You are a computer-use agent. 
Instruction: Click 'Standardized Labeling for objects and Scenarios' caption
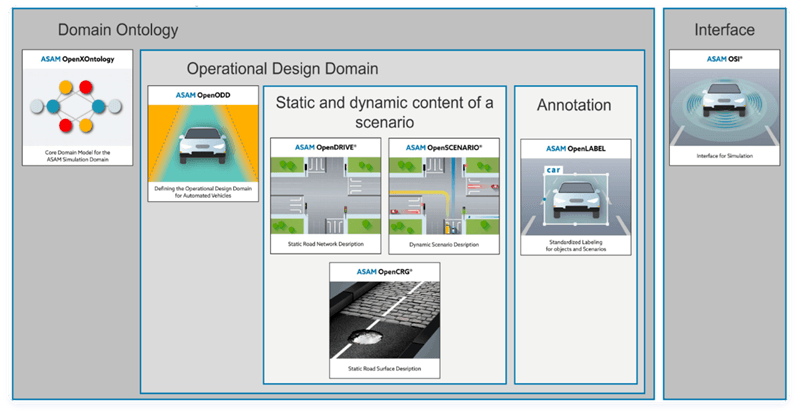[576, 245]
